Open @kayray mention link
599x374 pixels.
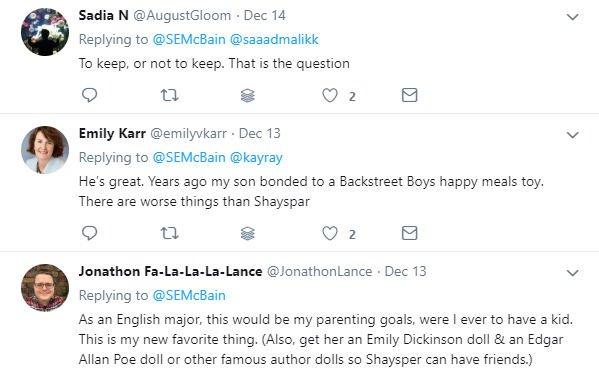coord(256,157)
